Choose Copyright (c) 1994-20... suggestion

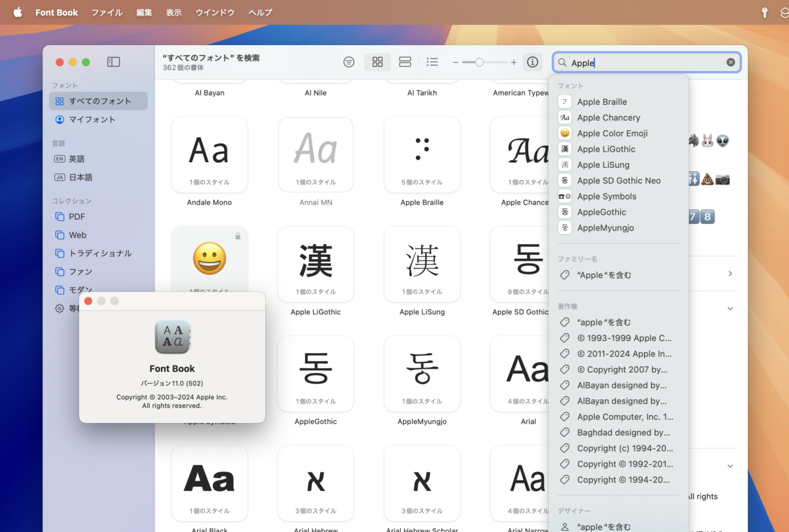click(x=618, y=448)
